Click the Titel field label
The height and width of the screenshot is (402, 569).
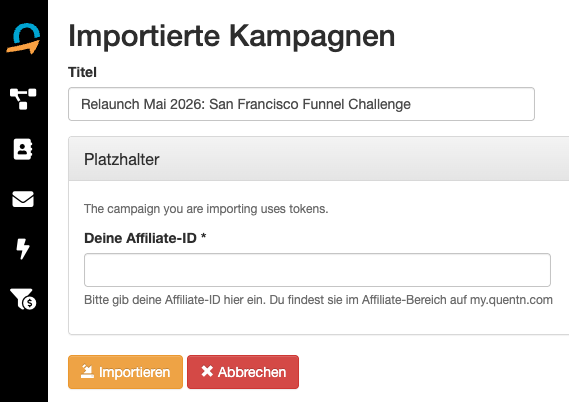tap(82, 72)
